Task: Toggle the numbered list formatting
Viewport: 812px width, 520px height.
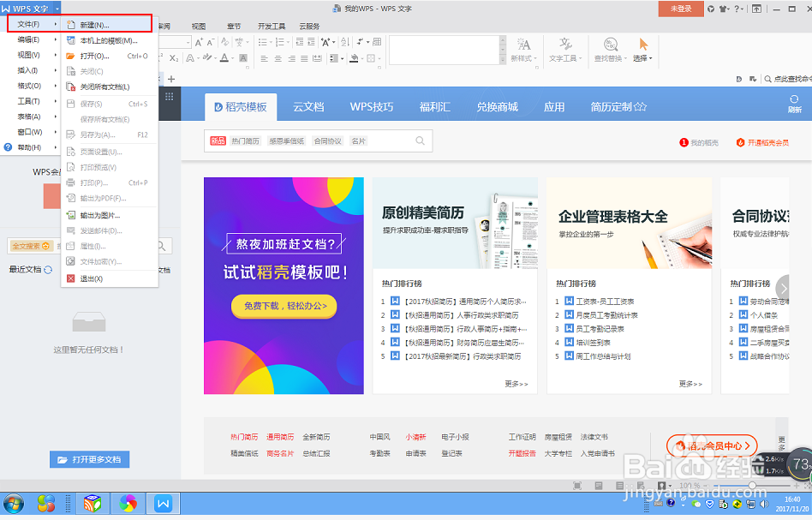Action: click(281, 41)
